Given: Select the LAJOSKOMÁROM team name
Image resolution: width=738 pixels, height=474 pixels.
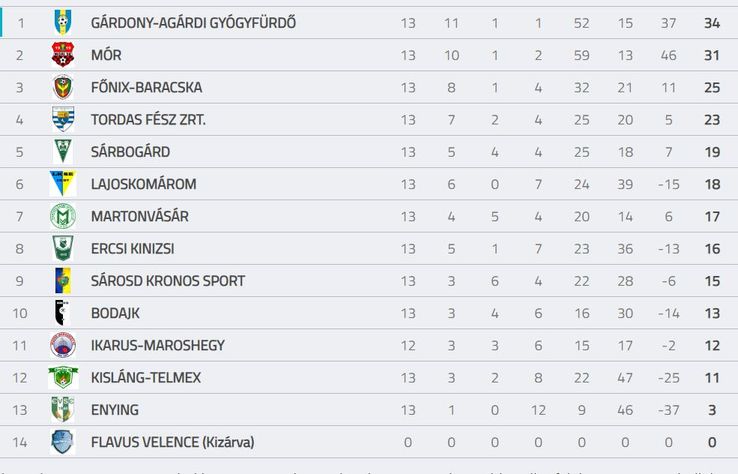Looking at the screenshot, I should 144,184.
